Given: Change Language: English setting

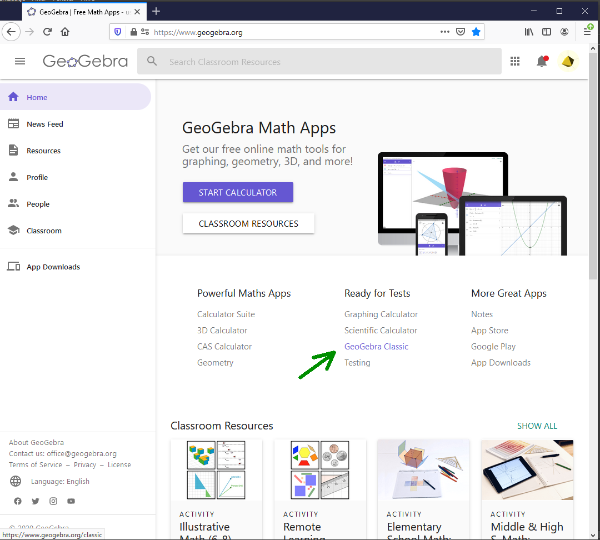Looking at the screenshot, I should [60, 481].
